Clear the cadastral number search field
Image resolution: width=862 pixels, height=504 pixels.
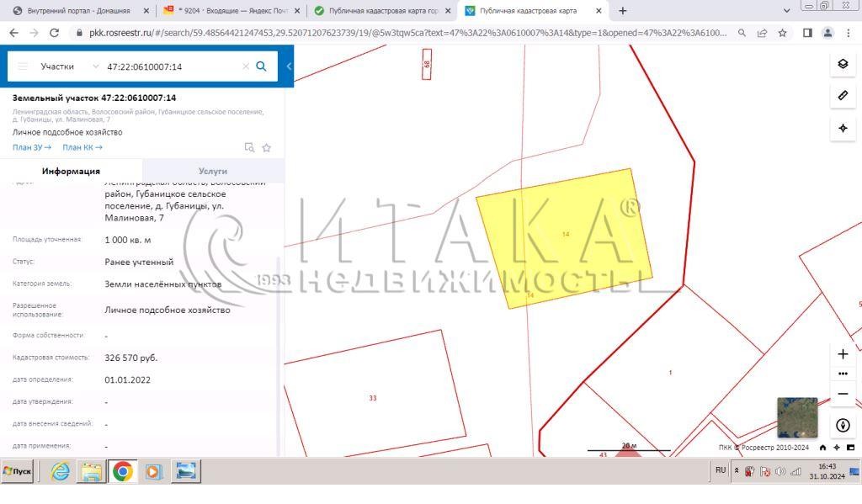[x=245, y=66]
